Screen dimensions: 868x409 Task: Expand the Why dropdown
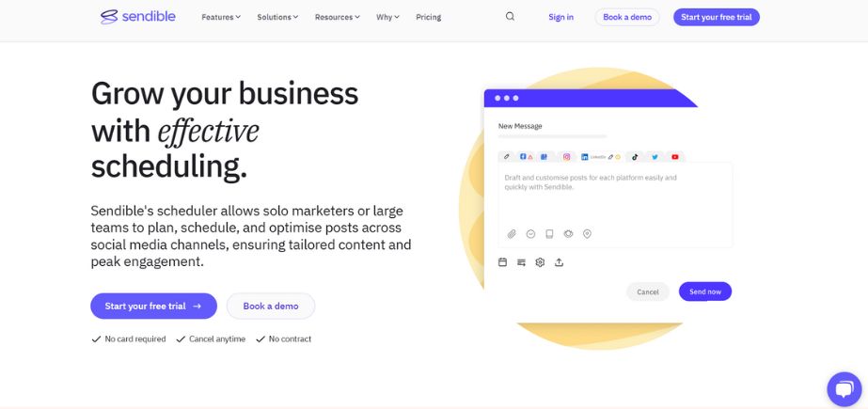pos(387,17)
